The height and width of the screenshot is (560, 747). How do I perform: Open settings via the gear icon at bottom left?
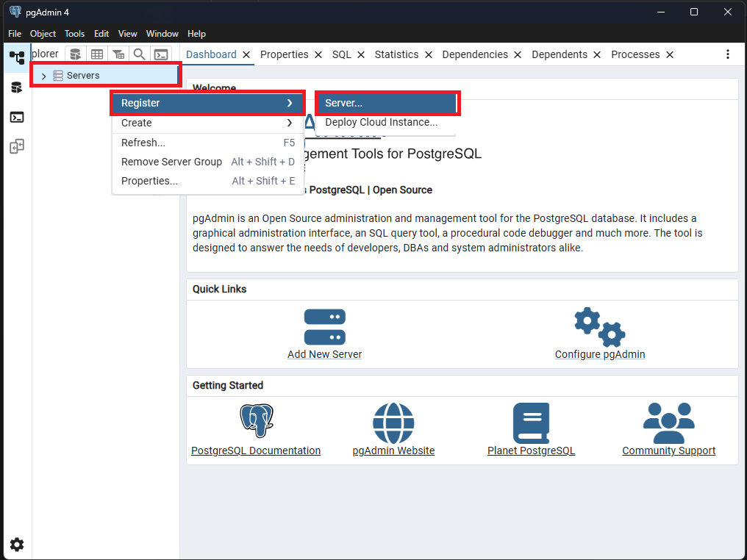(17, 545)
